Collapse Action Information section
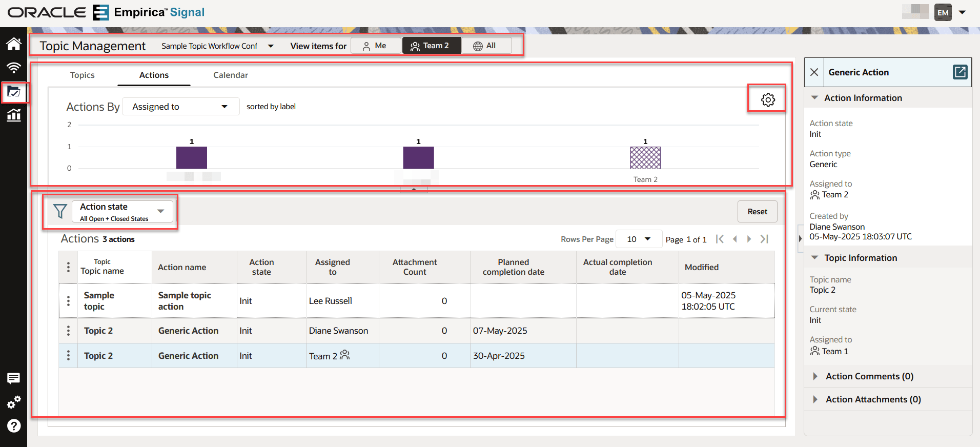980x447 pixels. pyautogui.click(x=814, y=98)
